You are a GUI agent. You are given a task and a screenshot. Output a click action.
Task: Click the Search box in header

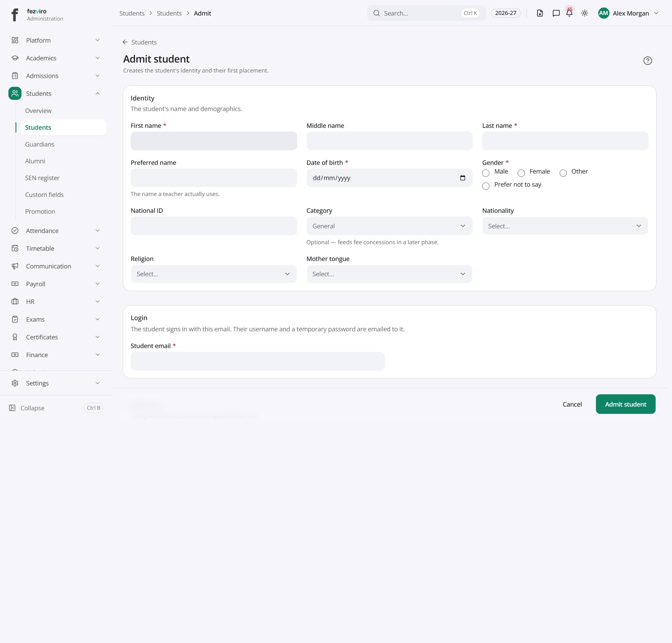coord(426,13)
